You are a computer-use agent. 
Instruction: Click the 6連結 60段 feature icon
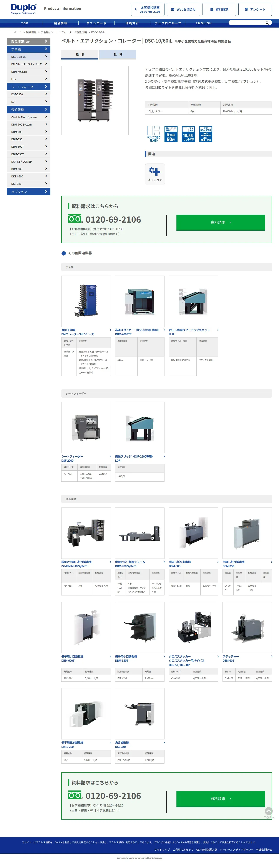coord(171,134)
